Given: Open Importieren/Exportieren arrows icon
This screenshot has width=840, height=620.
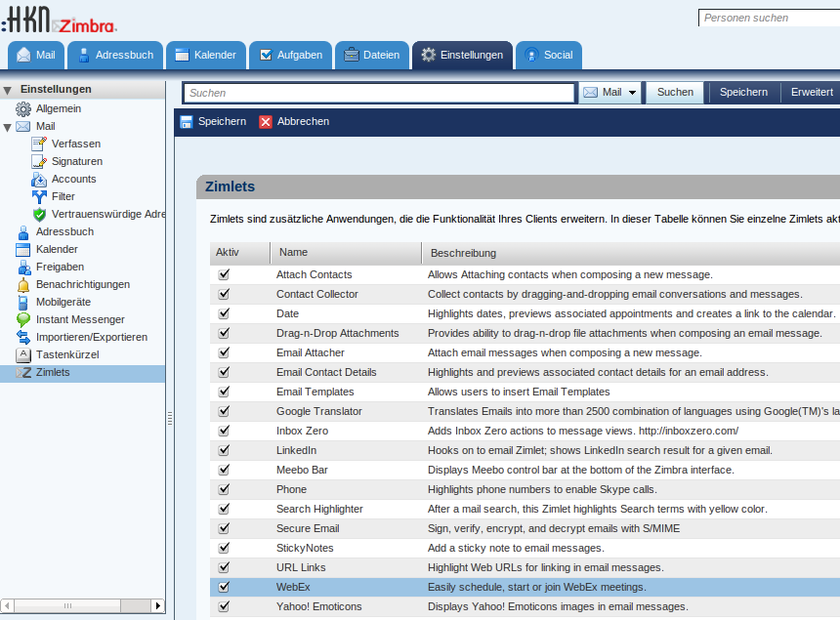Looking at the screenshot, I should 23,337.
